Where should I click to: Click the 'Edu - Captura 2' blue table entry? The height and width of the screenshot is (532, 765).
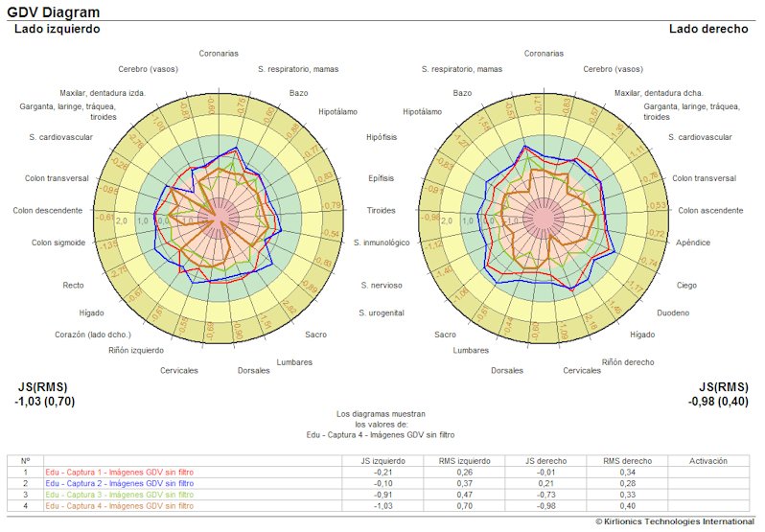[x=119, y=483]
